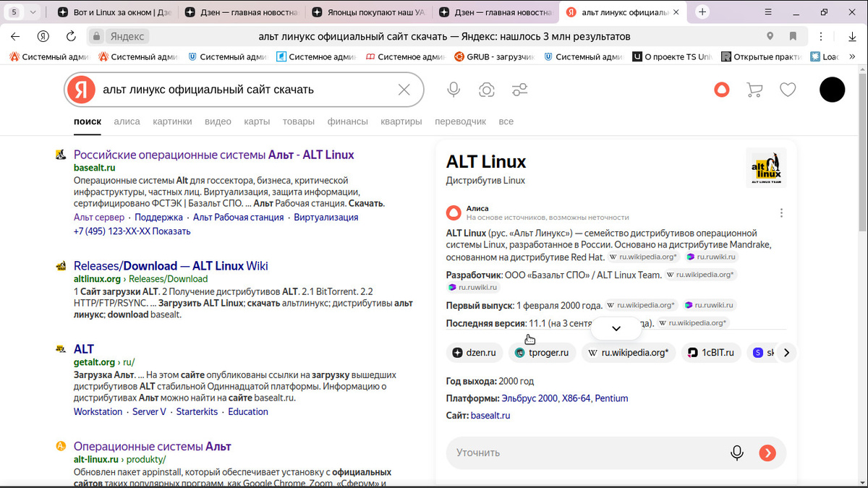Open browser menu with three dots icon
The width and height of the screenshot is (868, 488).
821,36
